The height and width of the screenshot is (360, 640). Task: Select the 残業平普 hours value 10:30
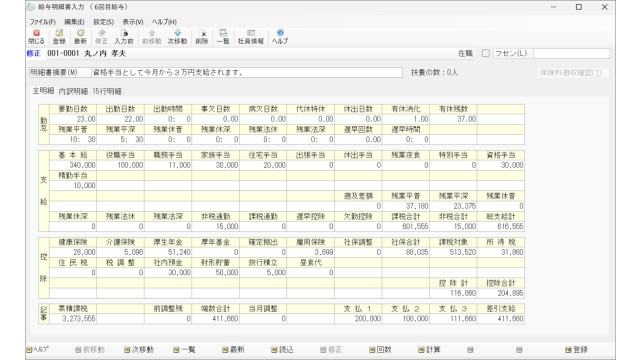(73, 140)
